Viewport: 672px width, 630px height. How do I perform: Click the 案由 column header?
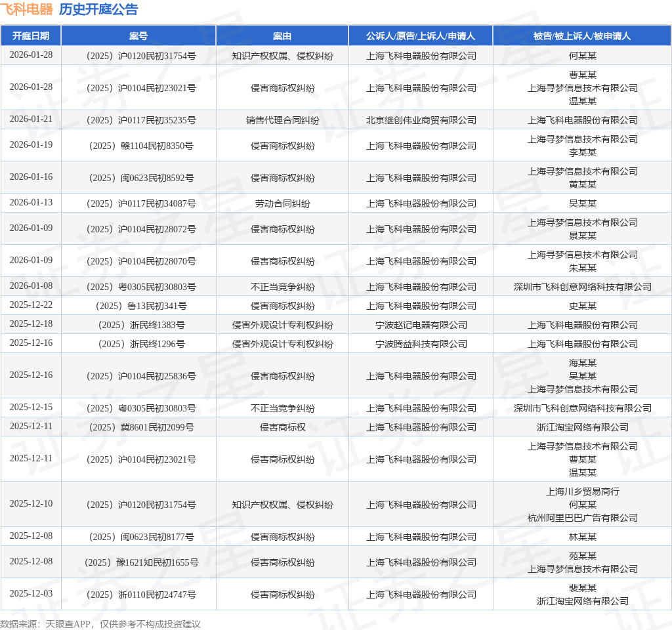[x=282, y=36]
